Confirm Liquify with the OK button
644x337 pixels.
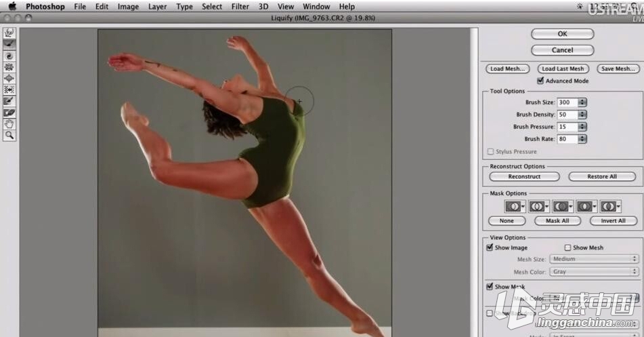coord(562,34)
